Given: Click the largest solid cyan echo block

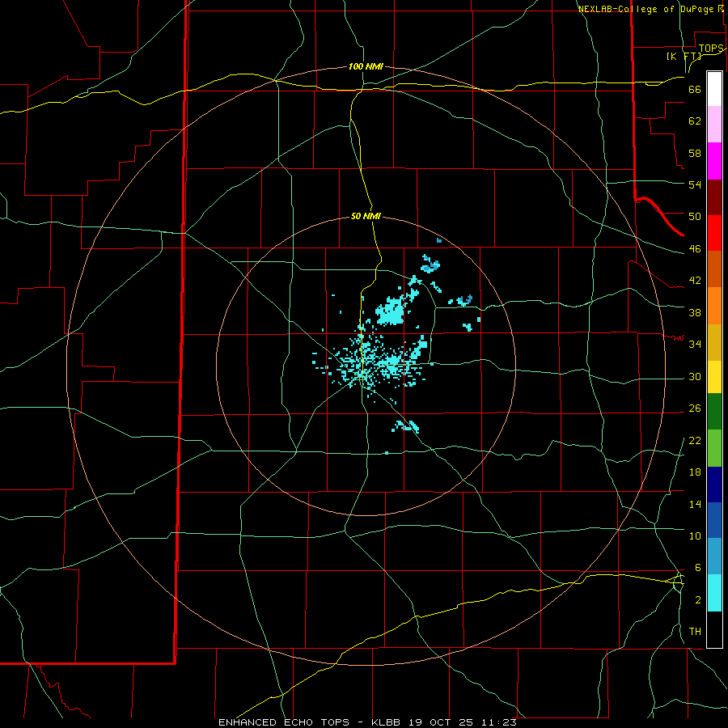Looking at the screenshot, I should pos(391,311).
